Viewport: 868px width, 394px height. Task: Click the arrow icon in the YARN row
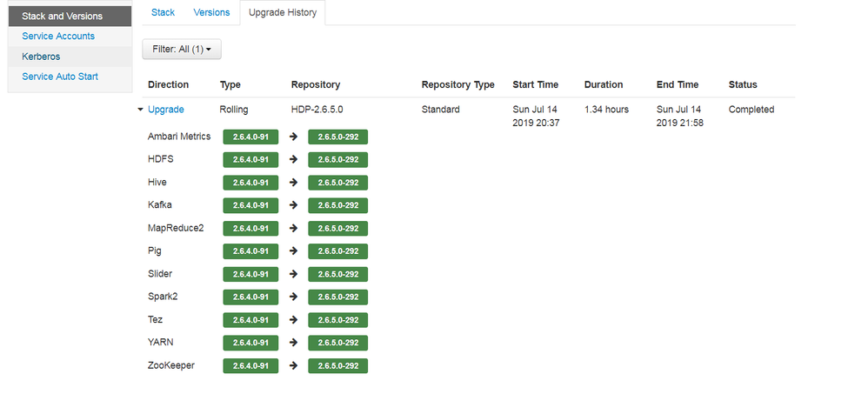[294, 343]
